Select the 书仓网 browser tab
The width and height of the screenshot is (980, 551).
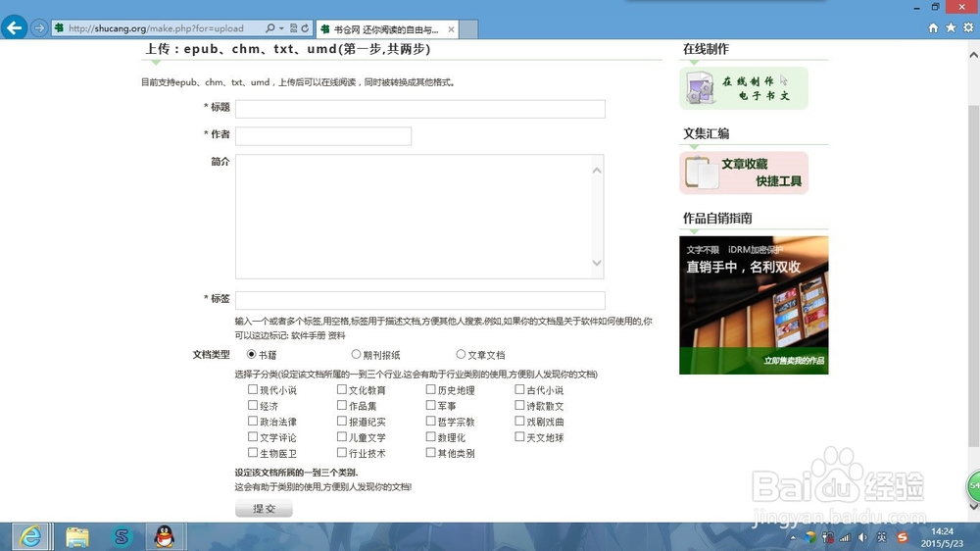[387, 29]
